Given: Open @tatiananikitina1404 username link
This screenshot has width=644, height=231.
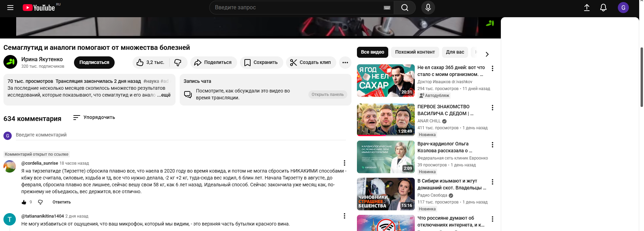Looking at the screenshot, I should point(43,216).
